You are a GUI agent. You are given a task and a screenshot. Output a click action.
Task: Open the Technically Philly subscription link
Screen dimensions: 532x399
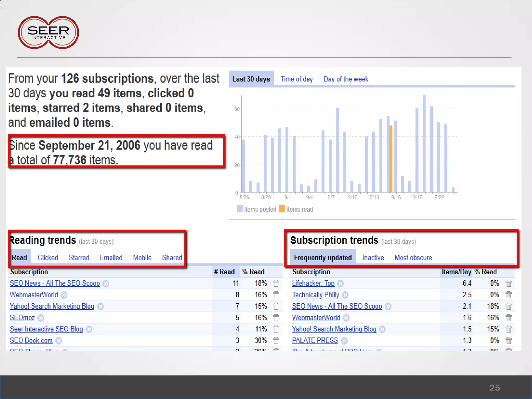tap(315, 295)
